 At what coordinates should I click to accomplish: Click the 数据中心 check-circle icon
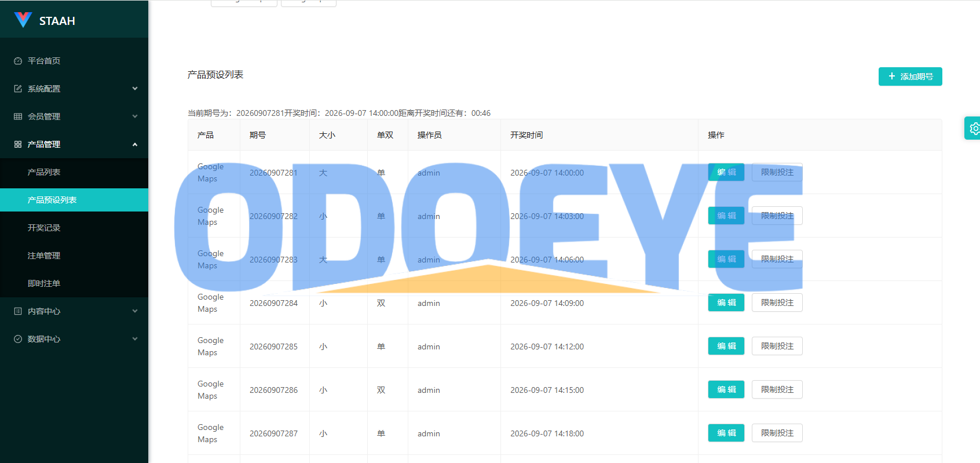coord(18,339)
